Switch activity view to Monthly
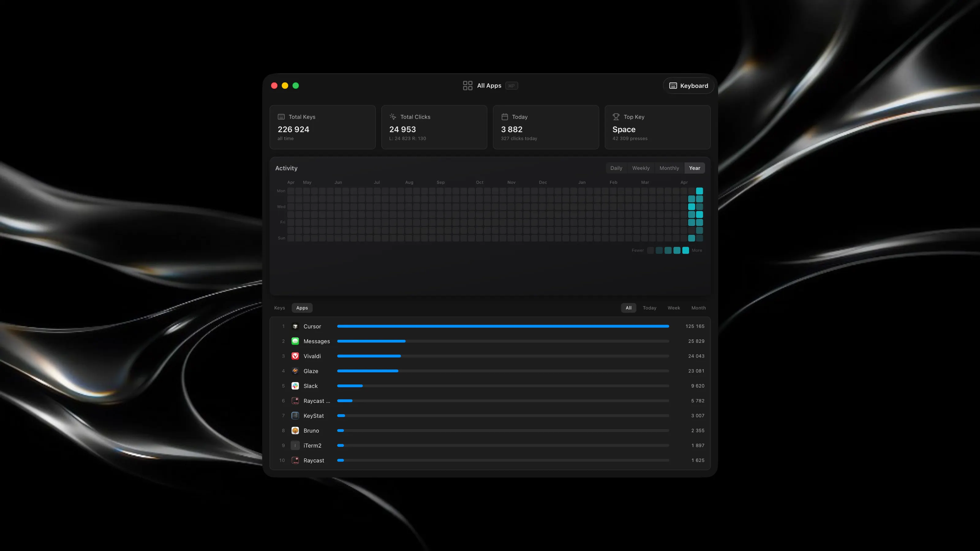The height and width of the screenshot is (551, 980). pos(669,168)
